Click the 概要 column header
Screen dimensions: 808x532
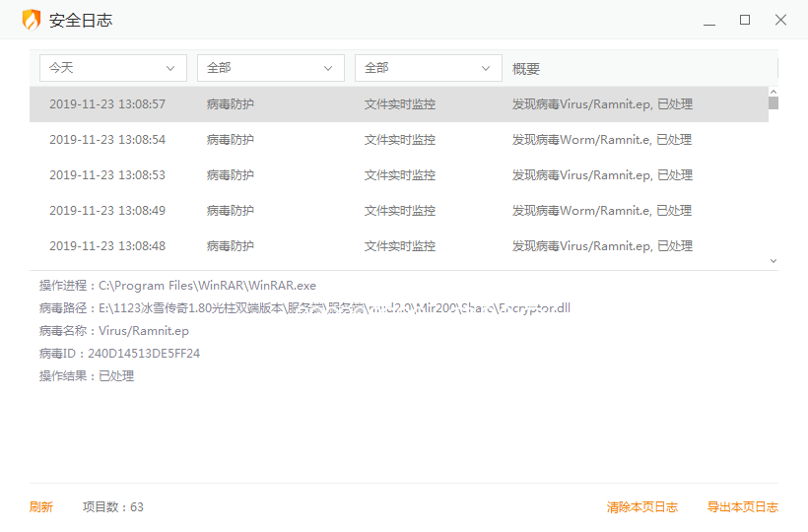tap(526, 69)
